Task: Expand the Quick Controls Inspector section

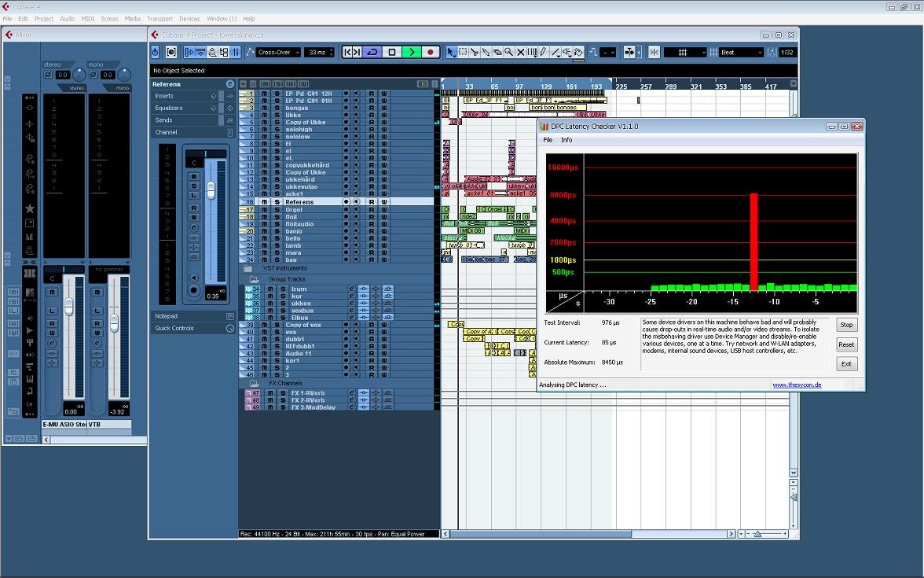Action: (x=192, y=328)
